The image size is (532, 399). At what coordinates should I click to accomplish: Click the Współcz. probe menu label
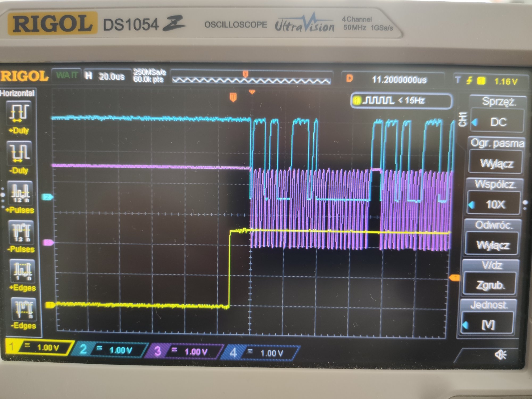[x=495, y=184]
